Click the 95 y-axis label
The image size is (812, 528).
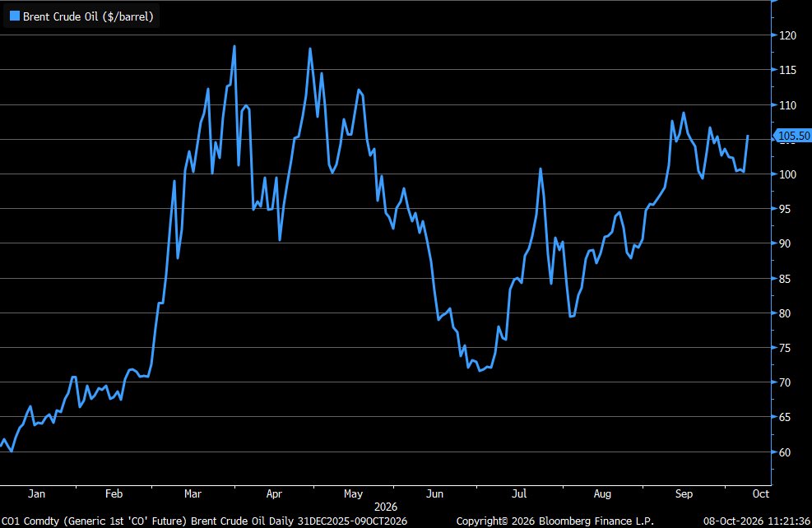point(785,209)
